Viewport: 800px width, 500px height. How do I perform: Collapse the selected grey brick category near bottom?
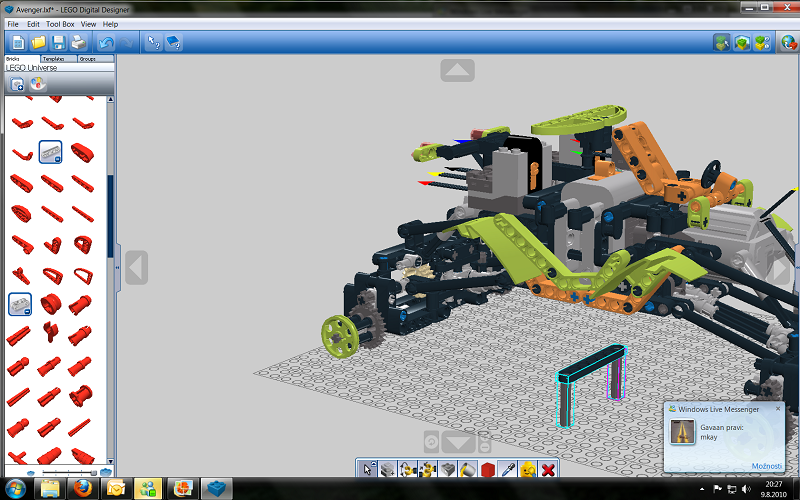click(20, 304)
